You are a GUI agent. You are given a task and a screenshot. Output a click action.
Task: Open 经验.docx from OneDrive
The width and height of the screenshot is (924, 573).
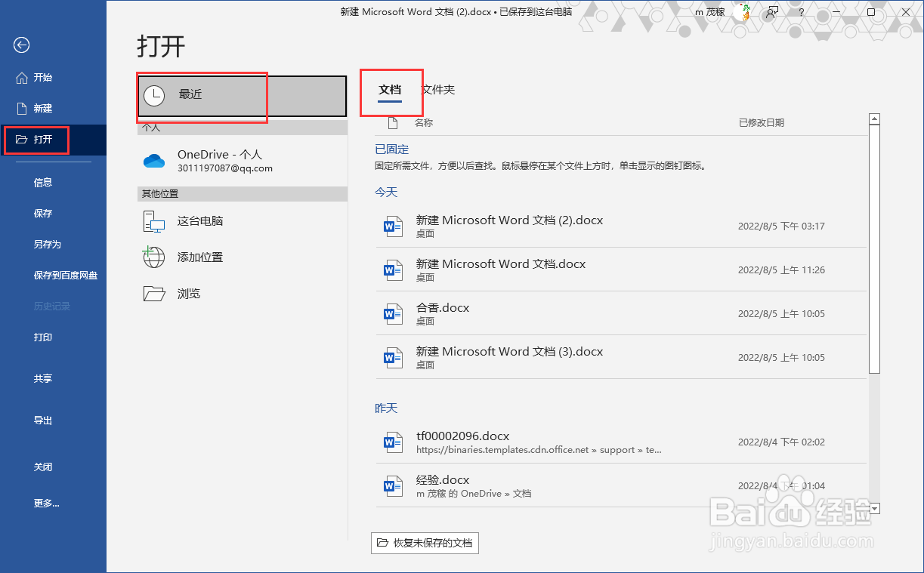(621, 485)
